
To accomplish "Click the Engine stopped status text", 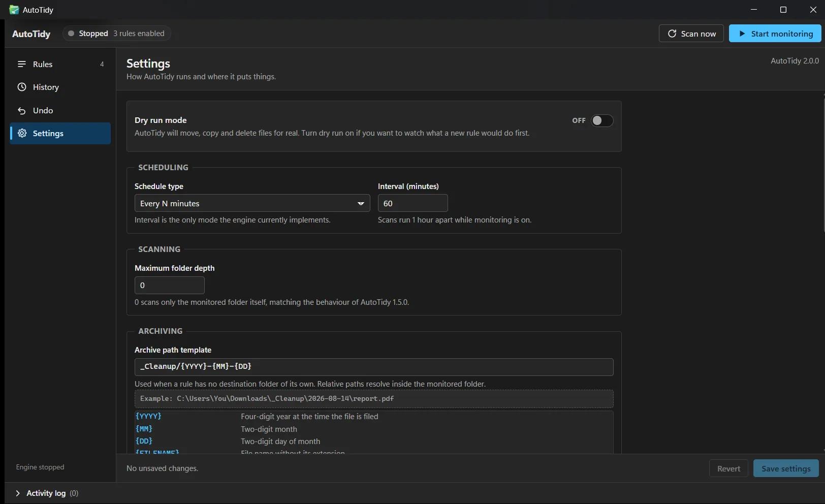I will click(x=40, y=467).
